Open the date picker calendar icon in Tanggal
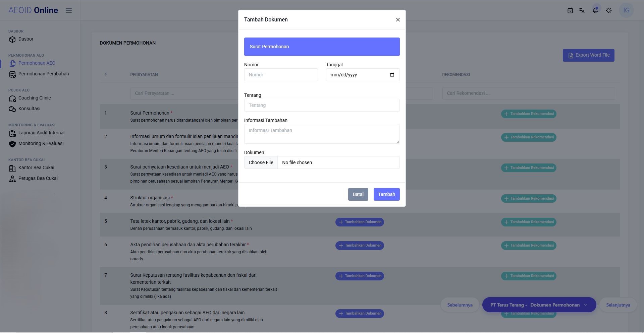This screenshot has height=333, width=644. (392, 75)
